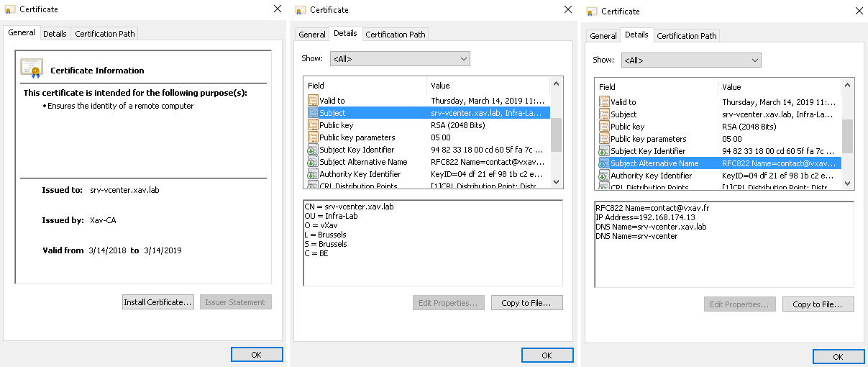The width and height of the screenshot is (868, 367).
Task: Click the Public key parameters icon in the right dialog
Action: click(604, 139)
